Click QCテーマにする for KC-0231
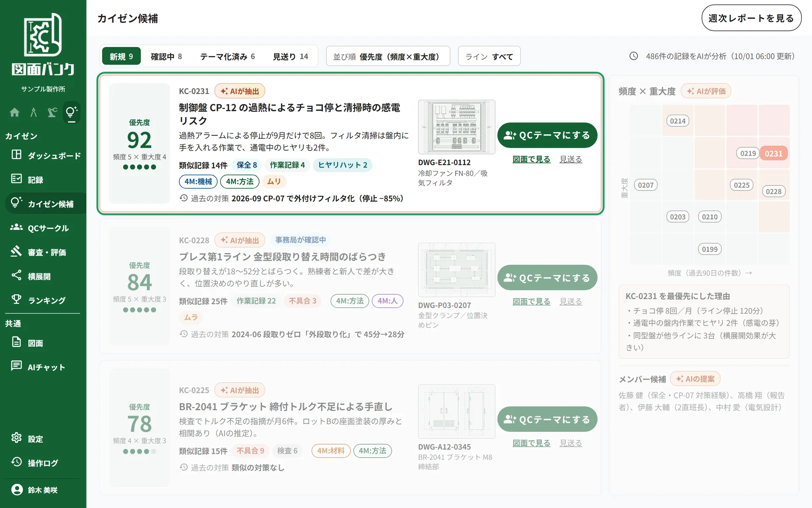 click(x=547, y=135)
